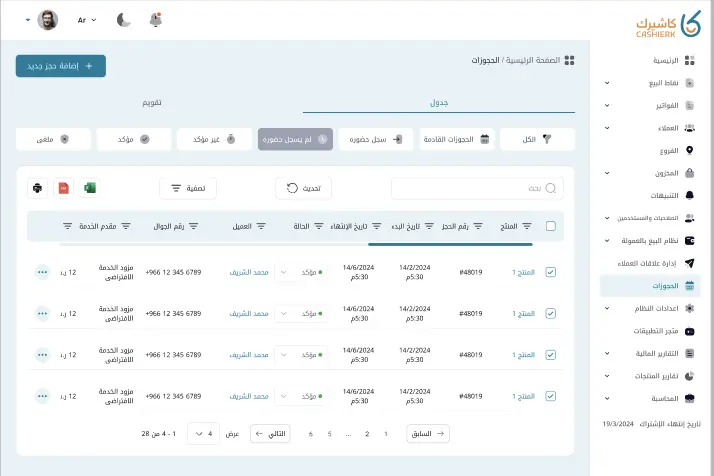
Task: Click the بحث search input field
Action: point(477,188)
